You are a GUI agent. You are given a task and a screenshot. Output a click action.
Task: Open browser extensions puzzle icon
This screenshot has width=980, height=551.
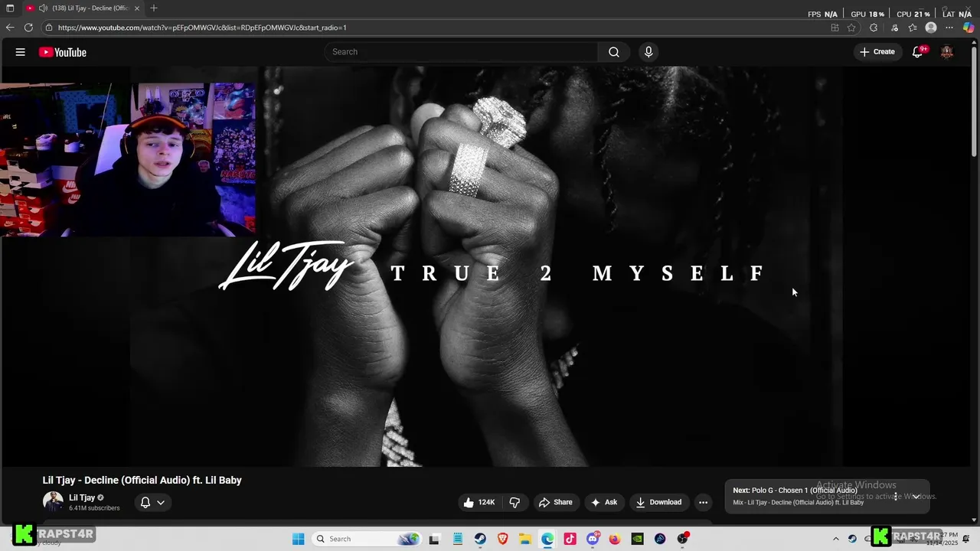point(874,28)
